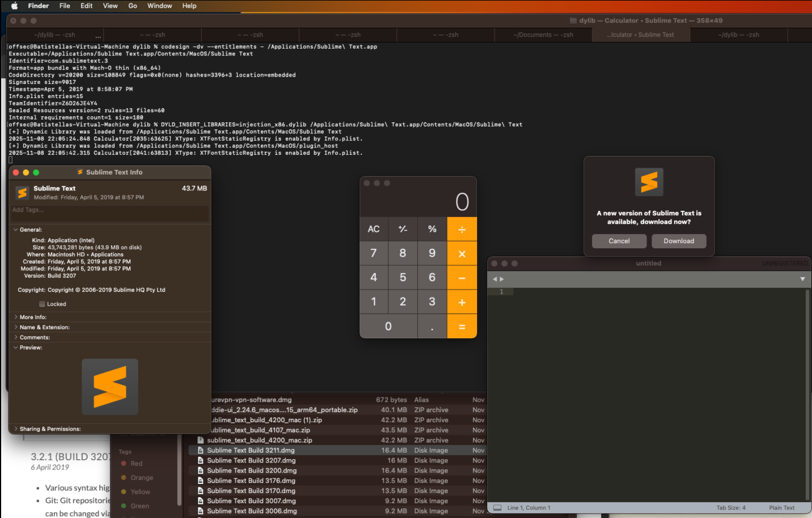Click the decimal point key on Calculator
The image size is (812, 518).
(x=432, y=326)
